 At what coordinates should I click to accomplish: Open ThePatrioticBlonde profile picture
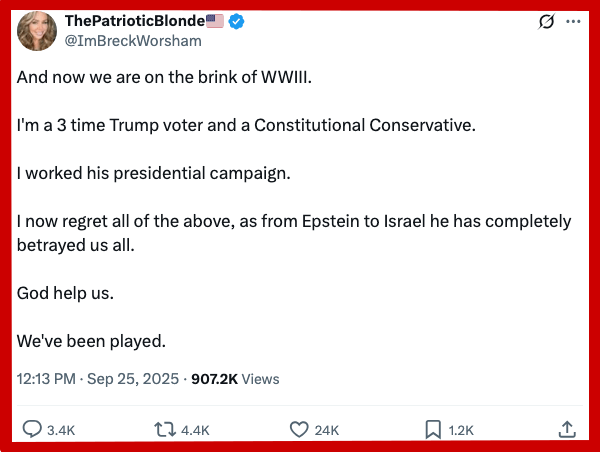coord(36,30)
